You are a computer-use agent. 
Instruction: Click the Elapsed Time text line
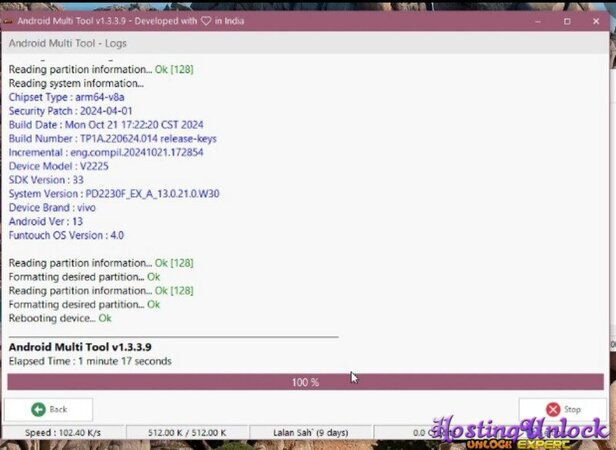(x=90, y=360)
